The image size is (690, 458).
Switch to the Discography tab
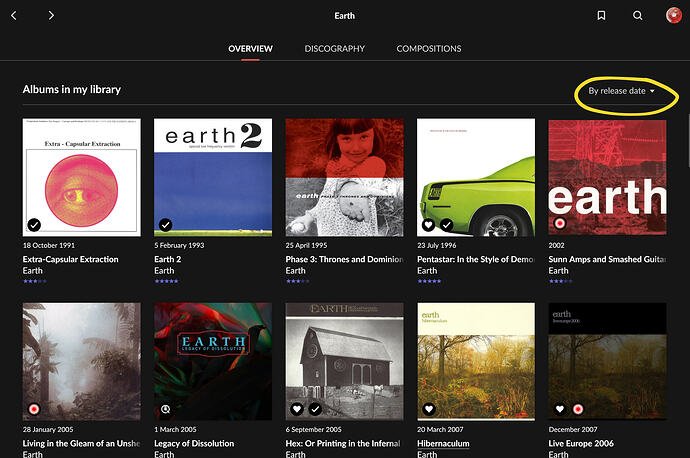pyautogui.click(x=334, y=49)
